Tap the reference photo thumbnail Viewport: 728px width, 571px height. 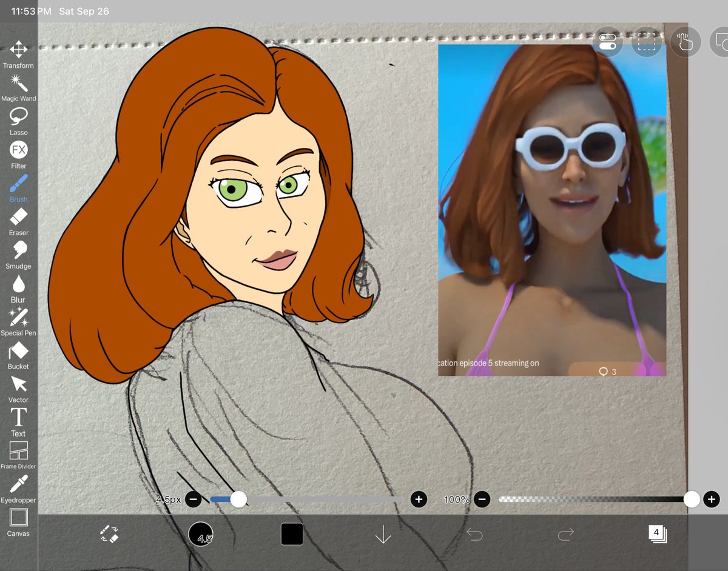tap(552, 210)
